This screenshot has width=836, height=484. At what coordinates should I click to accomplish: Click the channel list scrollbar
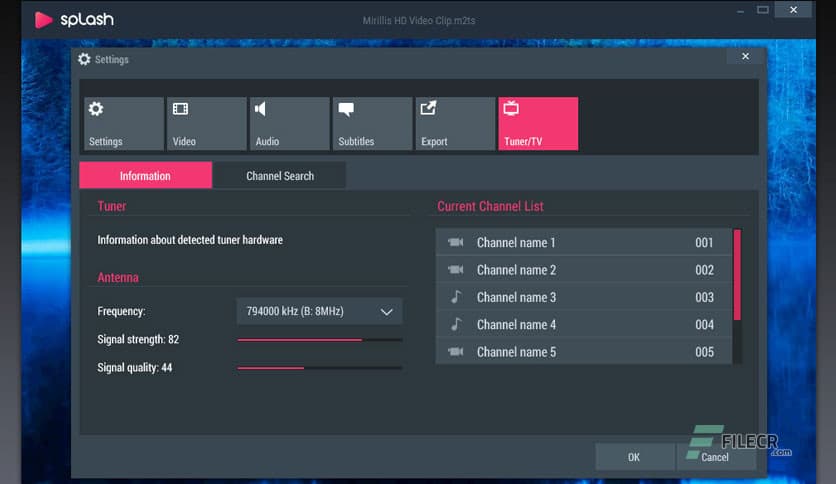click(737, 276)
